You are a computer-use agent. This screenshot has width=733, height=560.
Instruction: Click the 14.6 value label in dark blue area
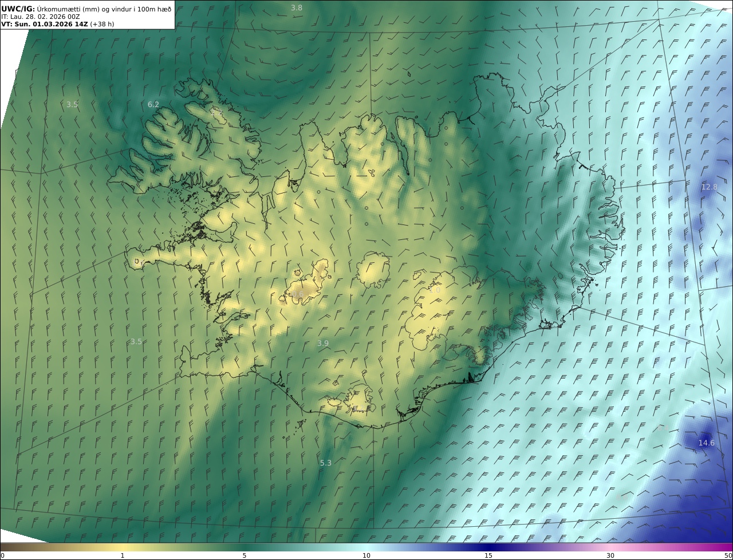point(706,443)
